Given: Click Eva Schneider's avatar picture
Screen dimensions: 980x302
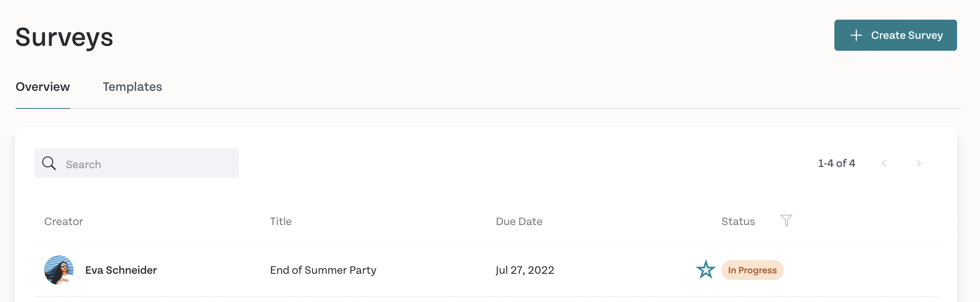Looking at the screenshot, I should point(59,270).
